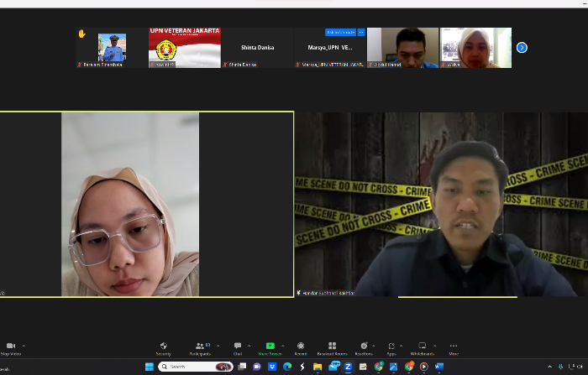Expand the Participants options caret
The height and width of the screenshot is (375, 588).
pos(218,346)
